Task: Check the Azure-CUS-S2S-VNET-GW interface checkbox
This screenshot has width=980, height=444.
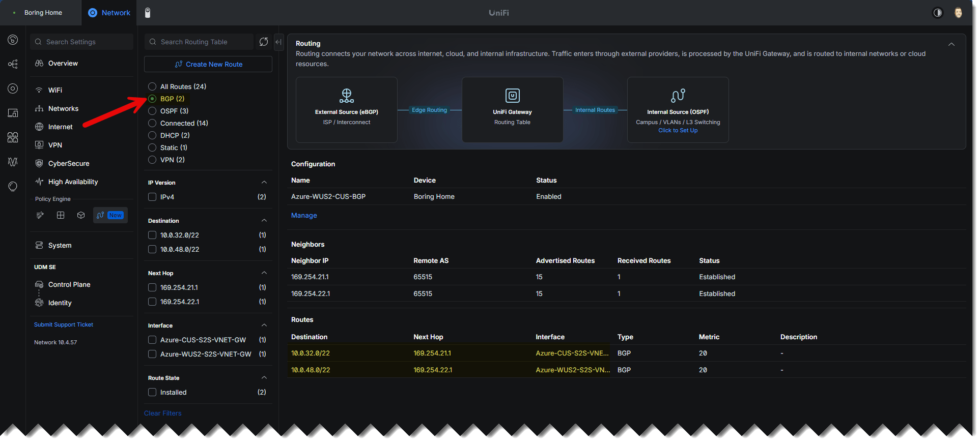Action: tap(152, 340)
